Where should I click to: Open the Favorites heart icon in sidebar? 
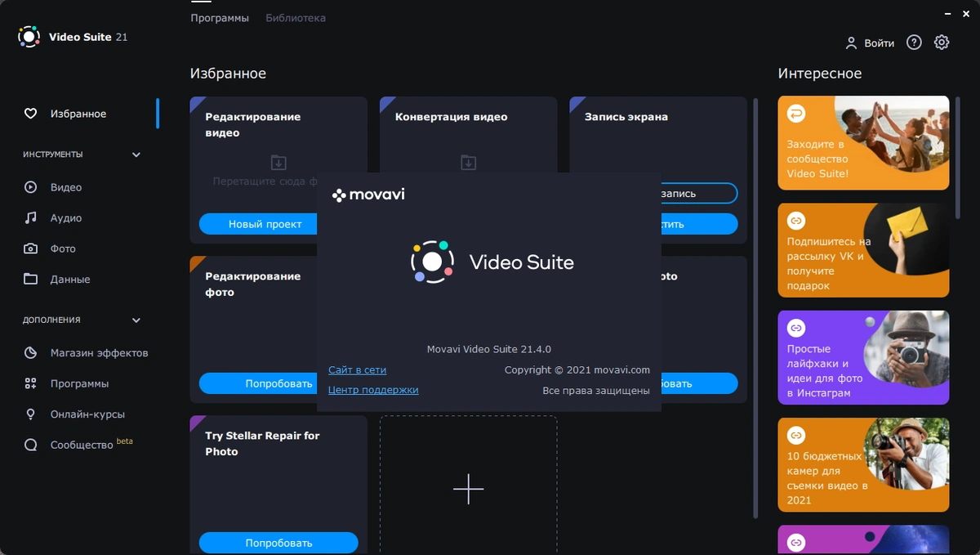(31, 114)
